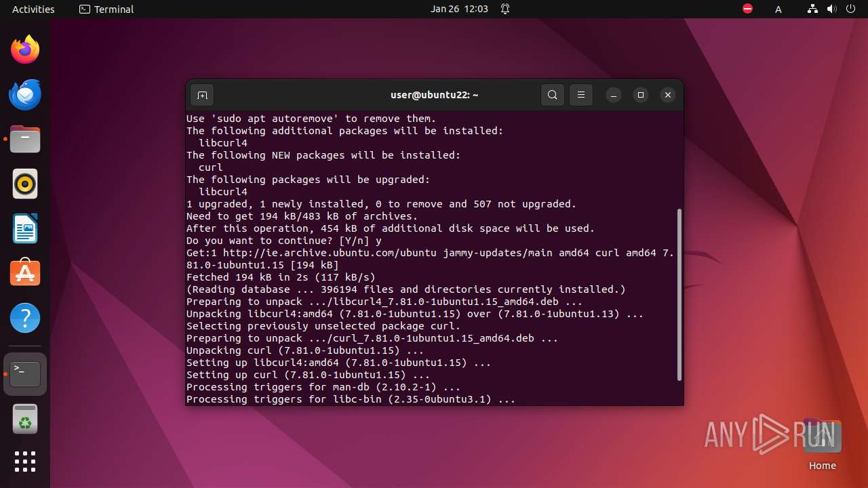Click '1 upgraded, 1 newly installed' summary line
The height and width of the screenshot is (488, 868).
pyautogui.click(x=382, y=204)
